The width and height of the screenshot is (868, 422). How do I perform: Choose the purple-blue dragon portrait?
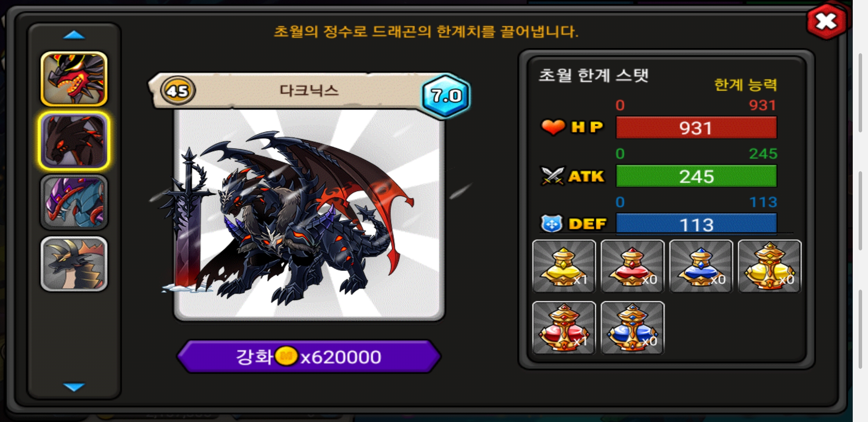[x=74, y=202]
